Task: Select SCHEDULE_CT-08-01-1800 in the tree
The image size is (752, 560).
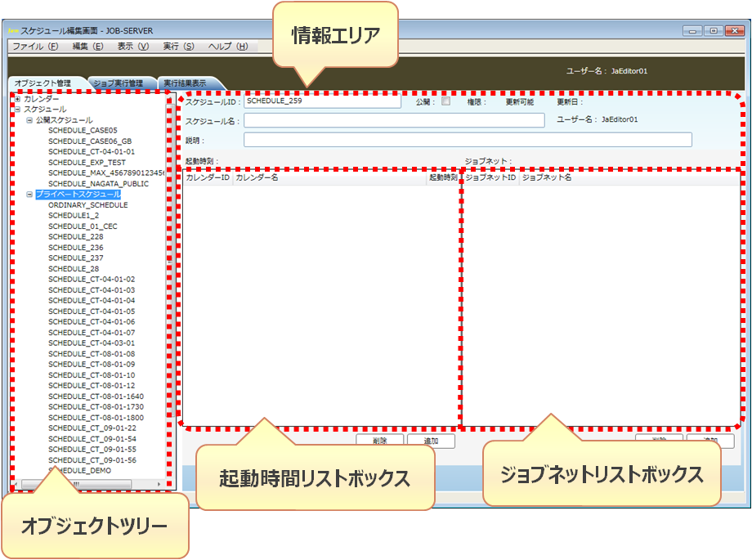Action: 96,418
